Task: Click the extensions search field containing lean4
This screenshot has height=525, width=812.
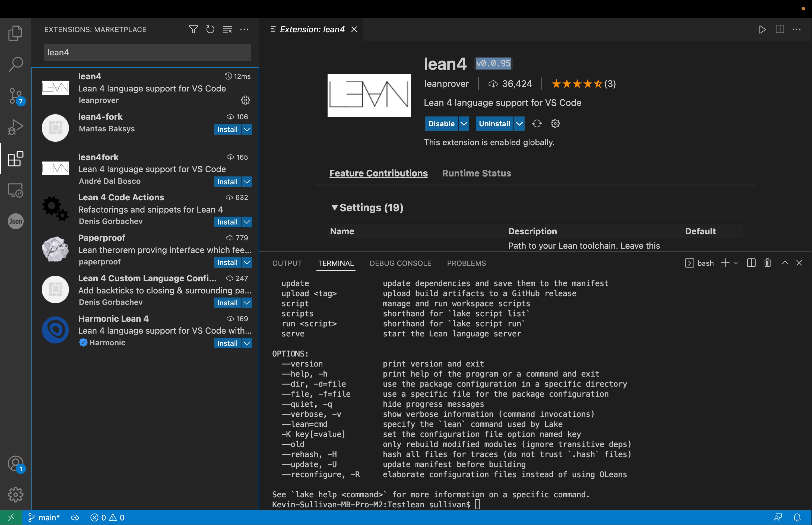Action: [148, 52]
